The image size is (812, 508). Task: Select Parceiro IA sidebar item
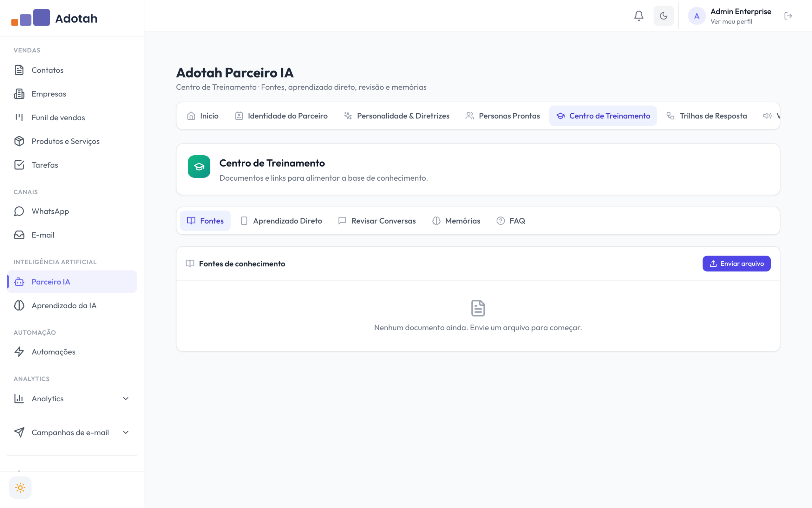coord(72,282)
